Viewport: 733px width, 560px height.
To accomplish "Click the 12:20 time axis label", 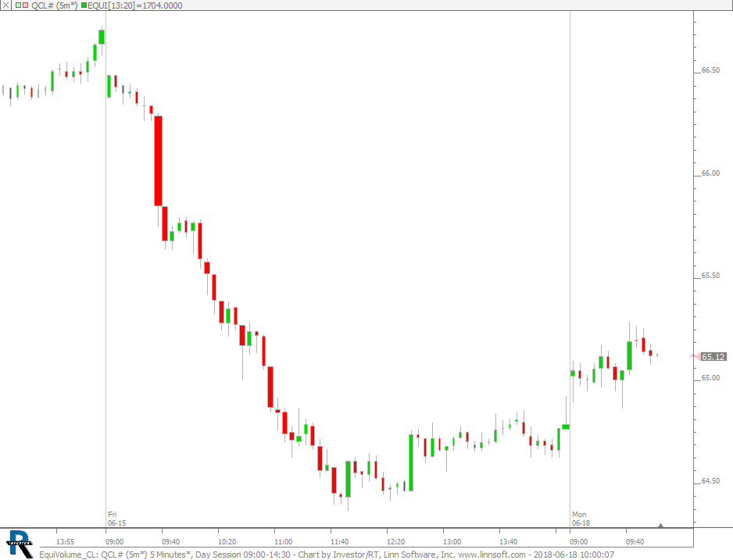I will pyautogui.click(x=396, y=542).
